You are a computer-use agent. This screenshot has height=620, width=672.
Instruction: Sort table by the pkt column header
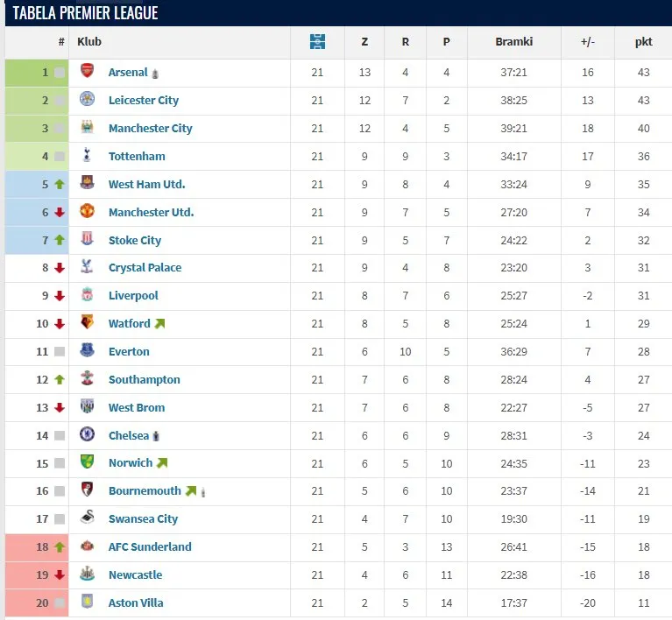pyautogui.click(x=643, y=41)
